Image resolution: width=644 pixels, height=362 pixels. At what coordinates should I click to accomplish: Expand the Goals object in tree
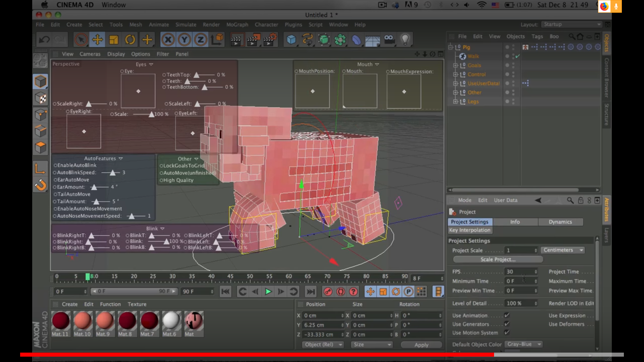(455, 65)
